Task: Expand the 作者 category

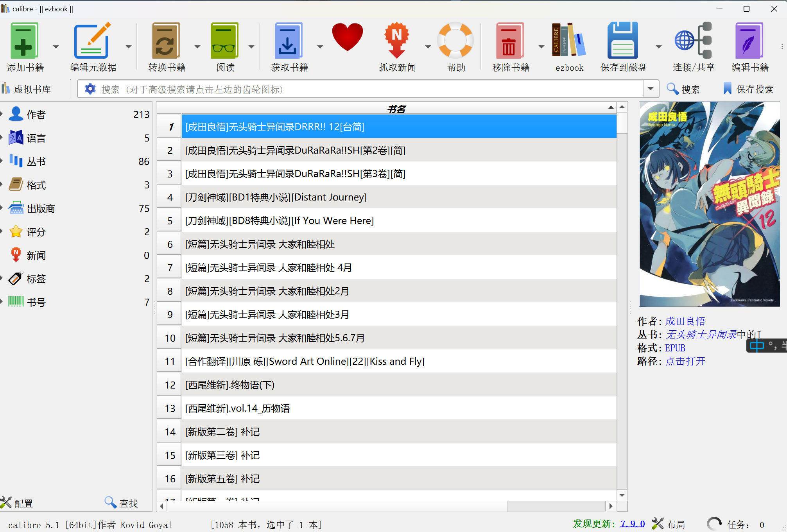Action: pyautogui.click(x=2, y=114)
